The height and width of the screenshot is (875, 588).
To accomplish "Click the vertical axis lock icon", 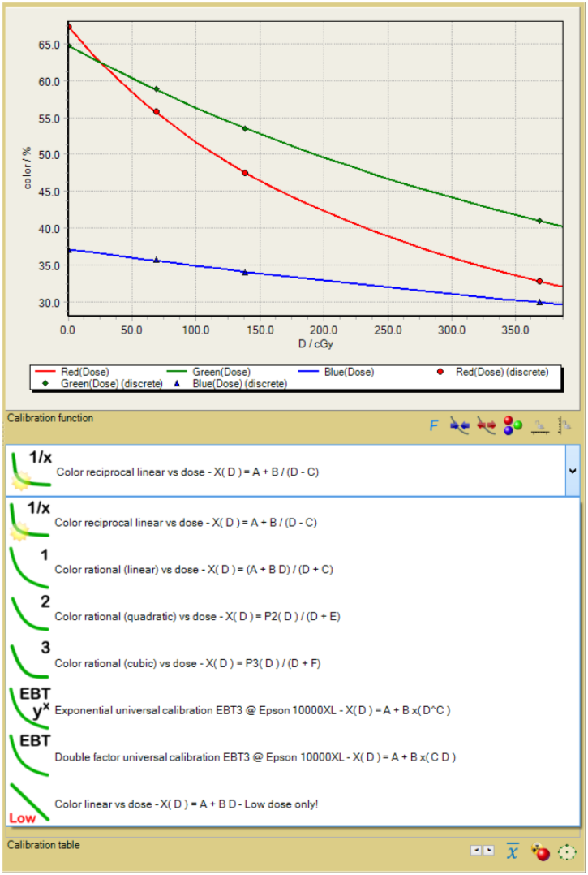I will coord(564,426).
